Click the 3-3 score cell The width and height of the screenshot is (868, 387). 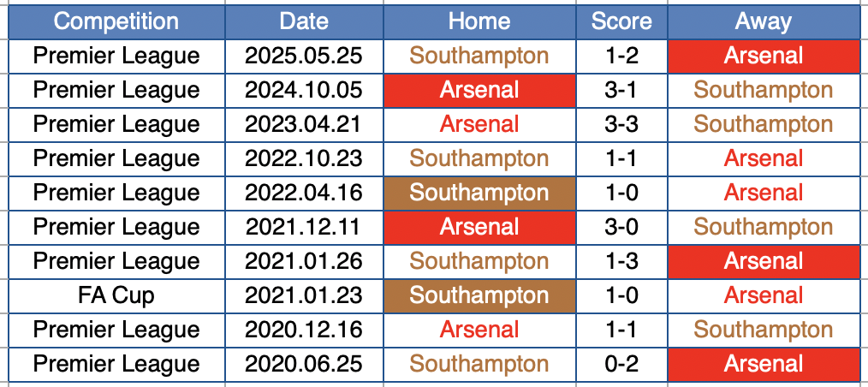click(621, 124)
